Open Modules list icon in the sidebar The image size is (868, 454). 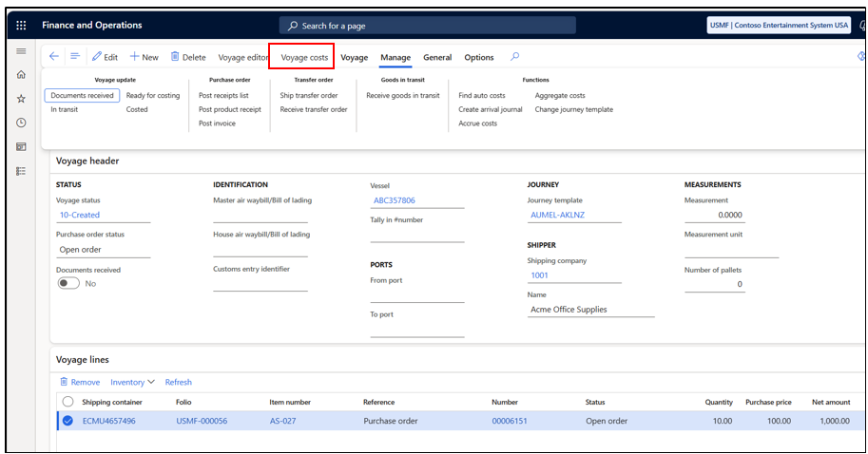21,171
